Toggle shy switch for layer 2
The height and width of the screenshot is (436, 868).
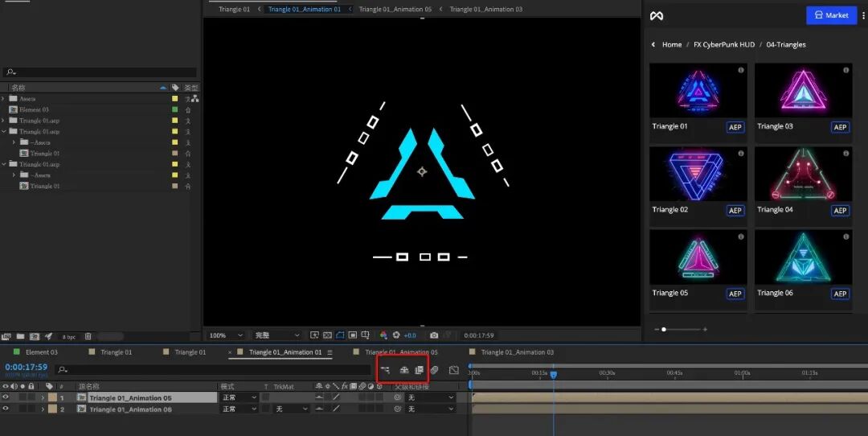point(319,409)
